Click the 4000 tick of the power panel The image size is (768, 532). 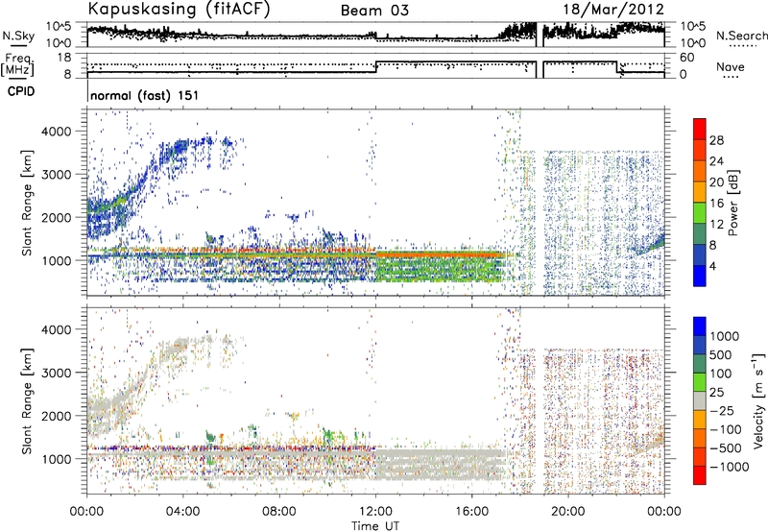pos(58,132)
